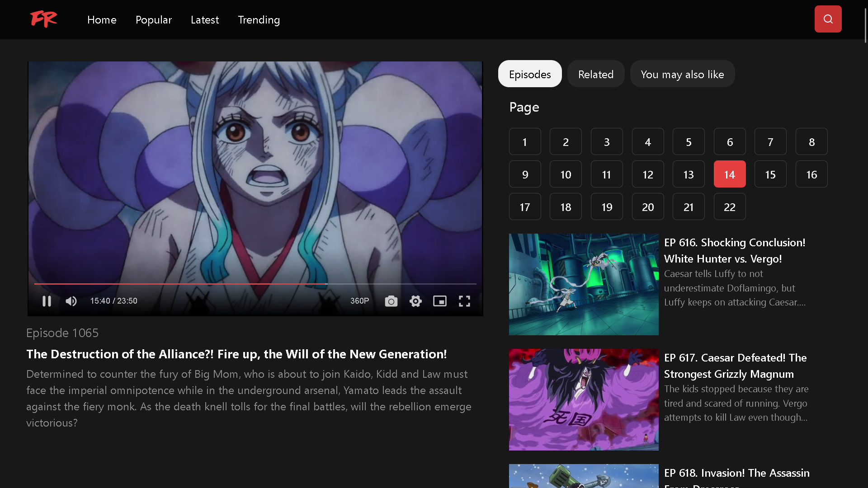Go to episode page 7

point(770,142)
